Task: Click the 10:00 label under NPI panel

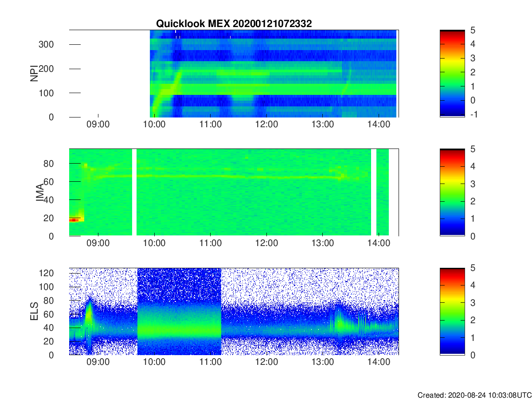Action: coord(154,125)
